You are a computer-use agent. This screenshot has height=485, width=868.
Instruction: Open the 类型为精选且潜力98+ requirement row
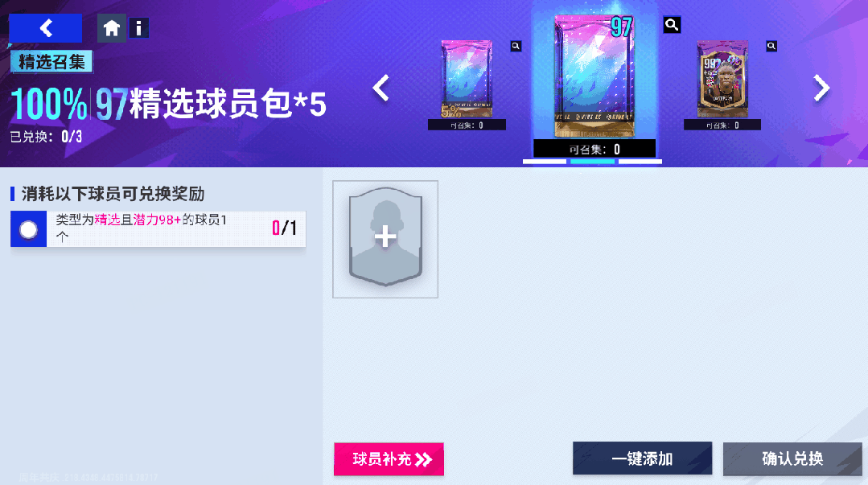pyautogui.click(x=158, y=228)
